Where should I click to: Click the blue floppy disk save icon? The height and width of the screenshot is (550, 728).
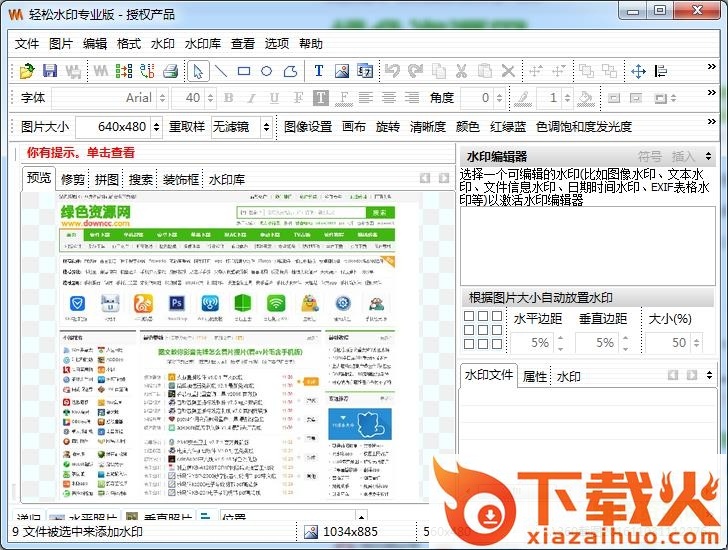[x=50, y=71]
